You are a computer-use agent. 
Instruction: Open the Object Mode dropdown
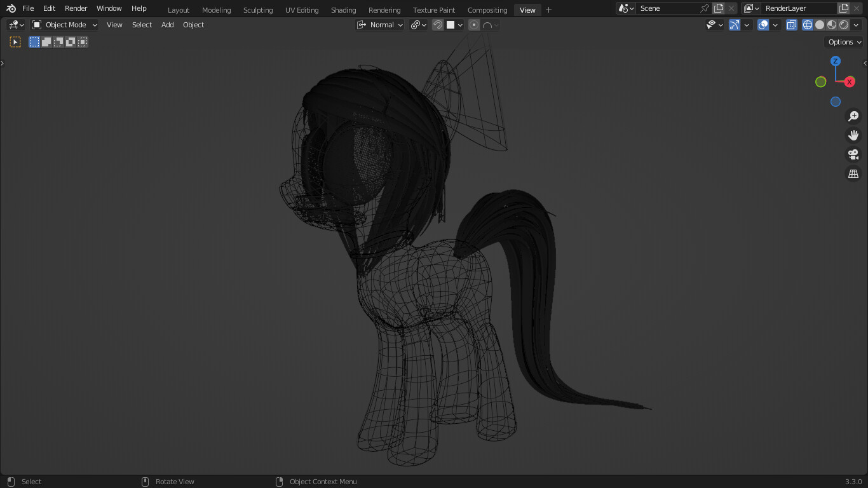[65, 25]
